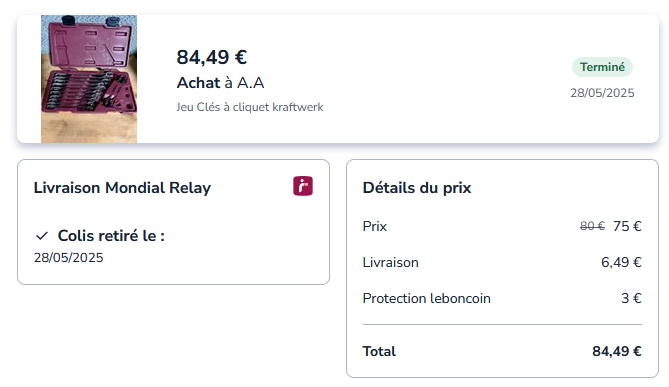669x387 pixels.
Task: Click the 28/05/2025 date under Terminé
Action: pos(602,93)
